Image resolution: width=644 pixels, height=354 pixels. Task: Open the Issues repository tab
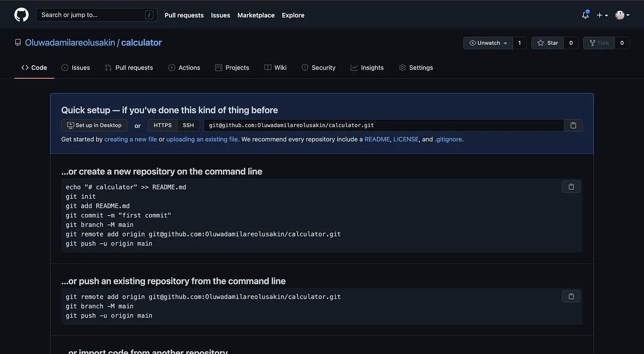click(x=76, y=68)
